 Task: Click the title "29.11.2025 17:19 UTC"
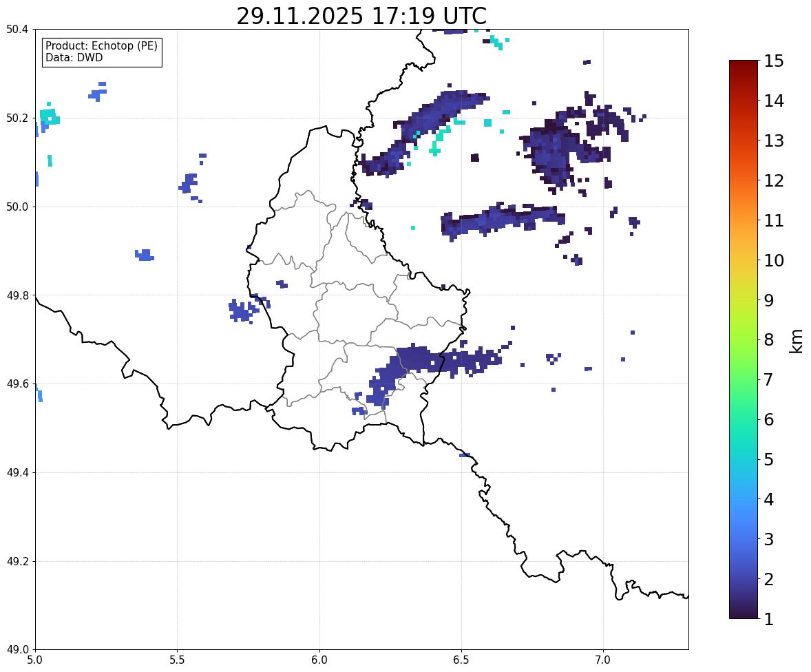click(361, 16)
